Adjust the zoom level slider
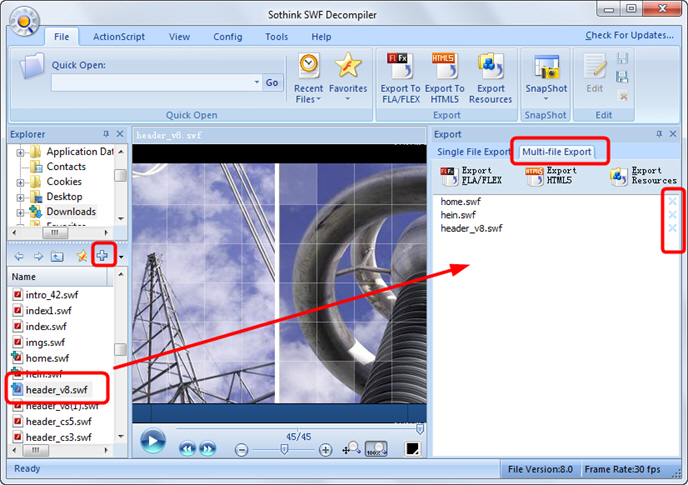688x485 pixels. [x=284, y=449]
